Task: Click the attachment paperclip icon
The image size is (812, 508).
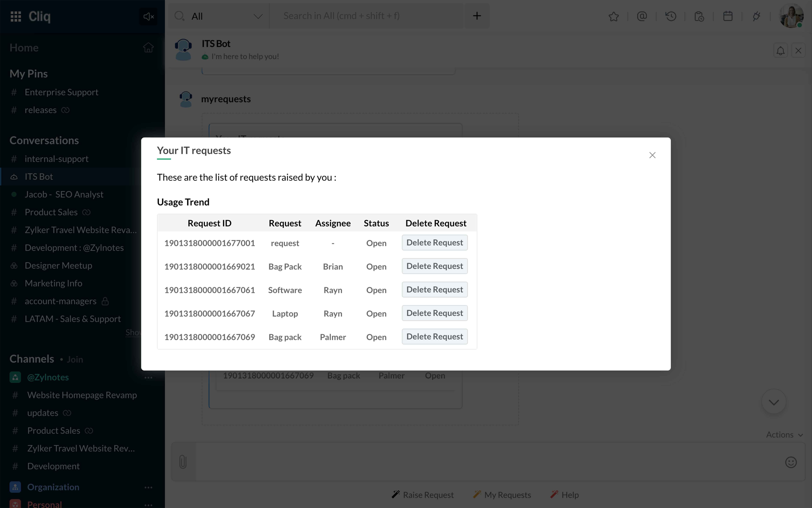Action: pyautogui.click(x=183, y=462)
